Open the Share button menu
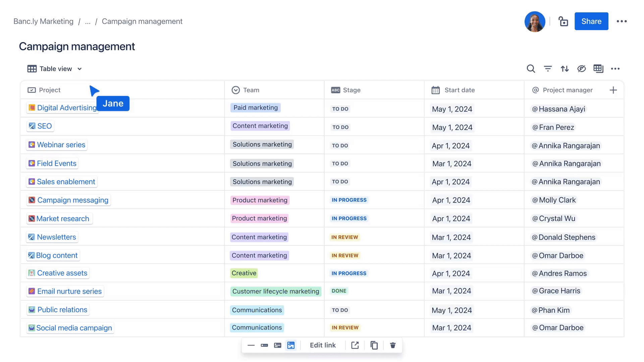 591,21
